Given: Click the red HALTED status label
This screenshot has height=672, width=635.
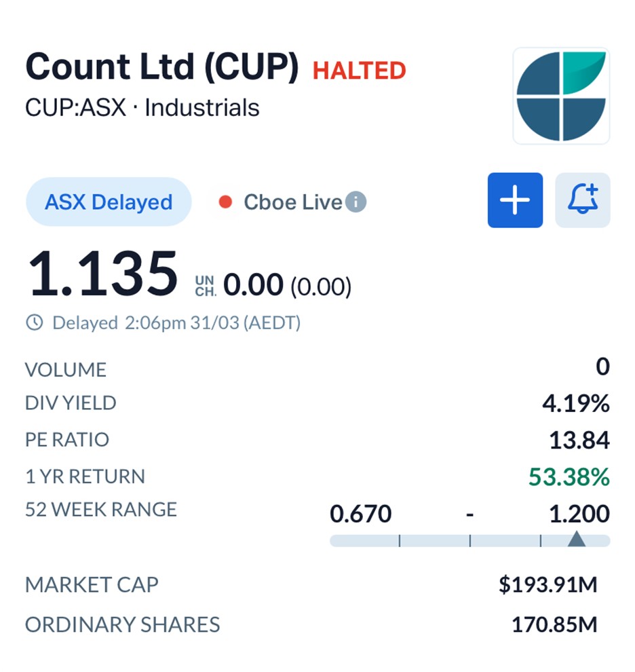Looking at the screenshot, I should (359, 71).
